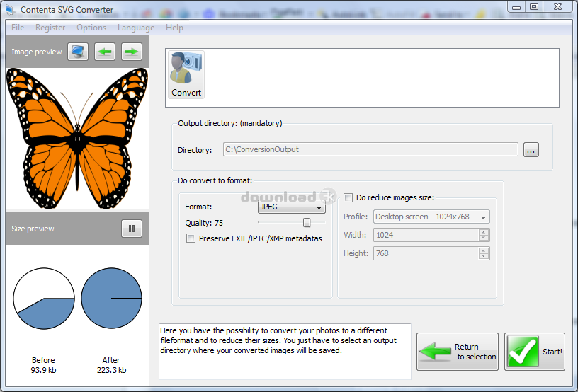Click the 'Image preview' panel label

click(x=37, y=52)
